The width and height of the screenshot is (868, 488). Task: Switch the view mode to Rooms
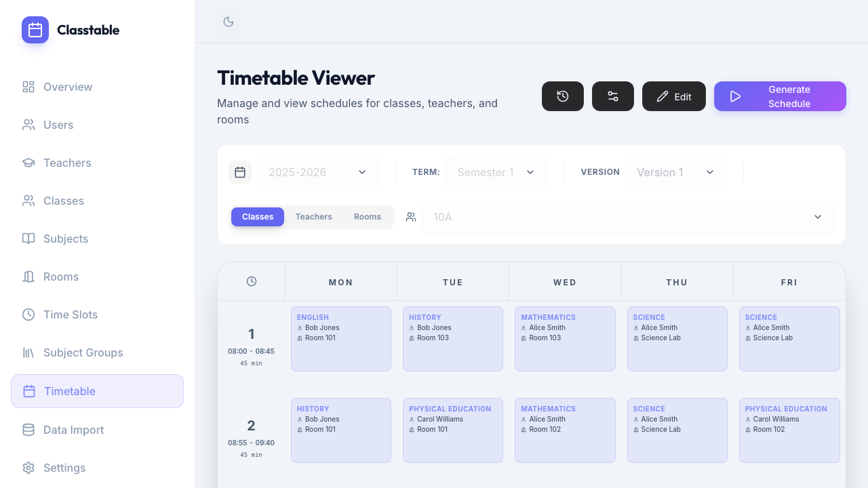[367, 217]
